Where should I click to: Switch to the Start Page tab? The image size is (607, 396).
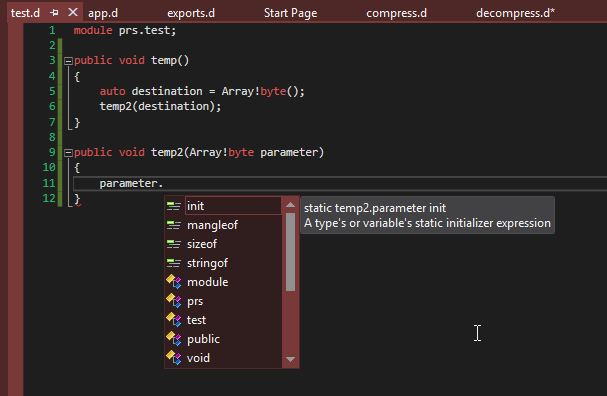(290, 13)
